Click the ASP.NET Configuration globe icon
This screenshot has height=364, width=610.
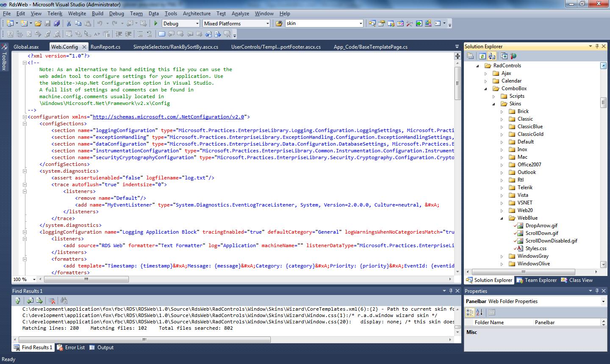pos(513,56)
